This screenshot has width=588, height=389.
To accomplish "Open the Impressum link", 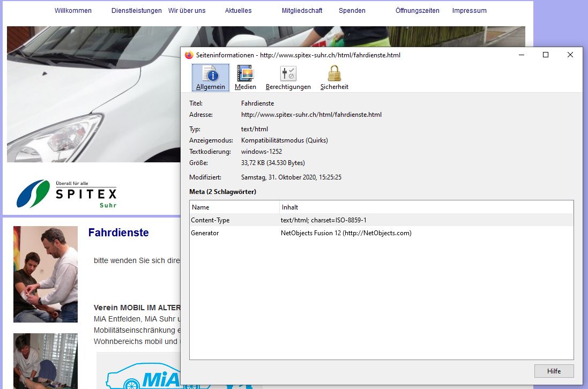I will (469, 11).
